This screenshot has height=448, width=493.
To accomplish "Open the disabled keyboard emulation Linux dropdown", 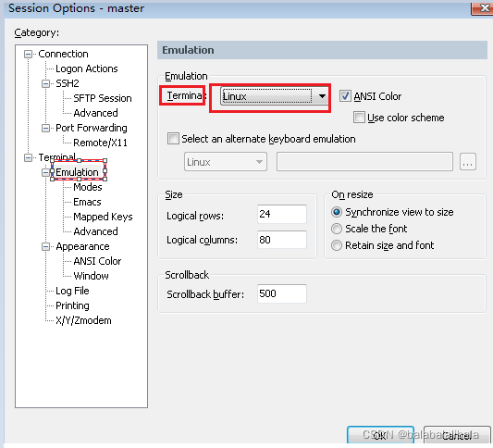I will 226,162.
